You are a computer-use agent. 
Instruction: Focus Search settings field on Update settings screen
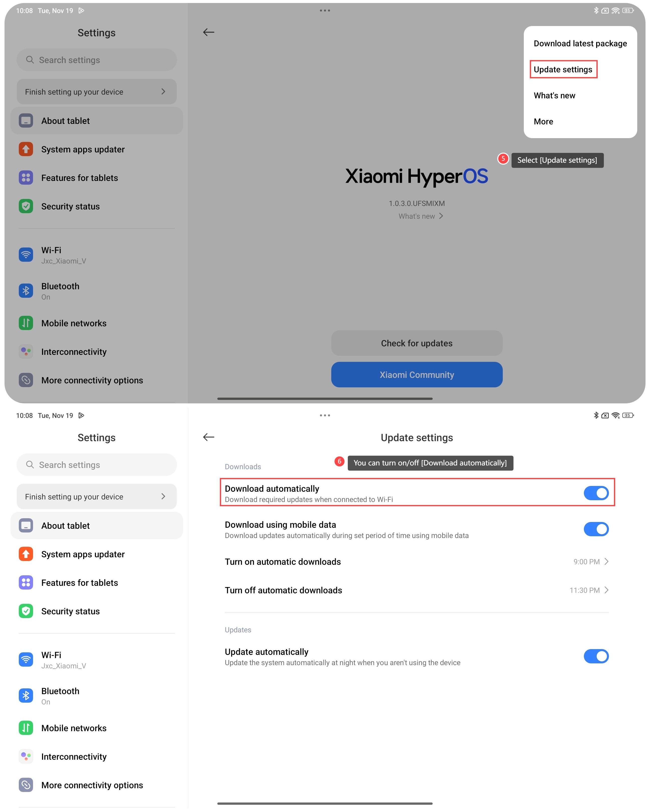(x=96, y=465)
